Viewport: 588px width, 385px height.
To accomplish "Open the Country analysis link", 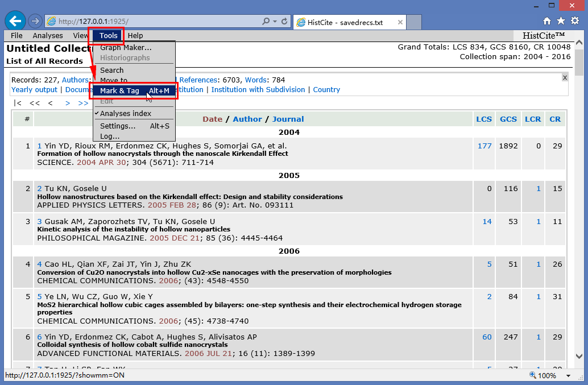I will pos(326,90).
